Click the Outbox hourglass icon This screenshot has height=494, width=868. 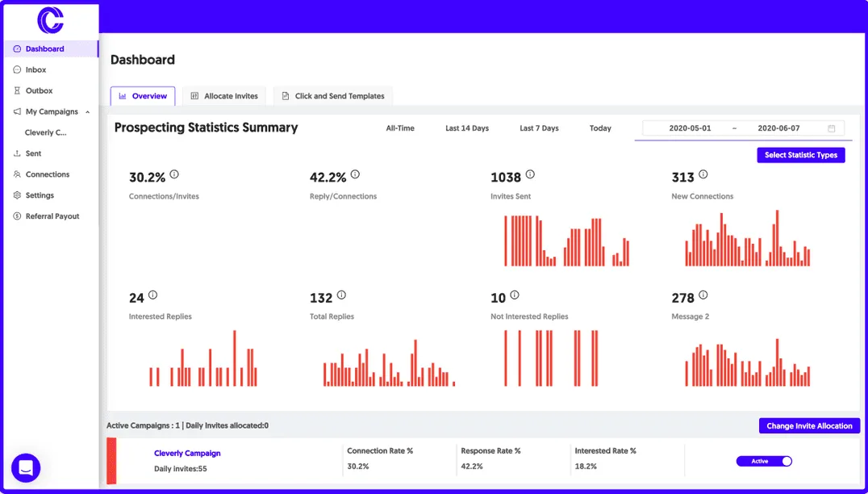pyautogui.click(x=17, y=90)
